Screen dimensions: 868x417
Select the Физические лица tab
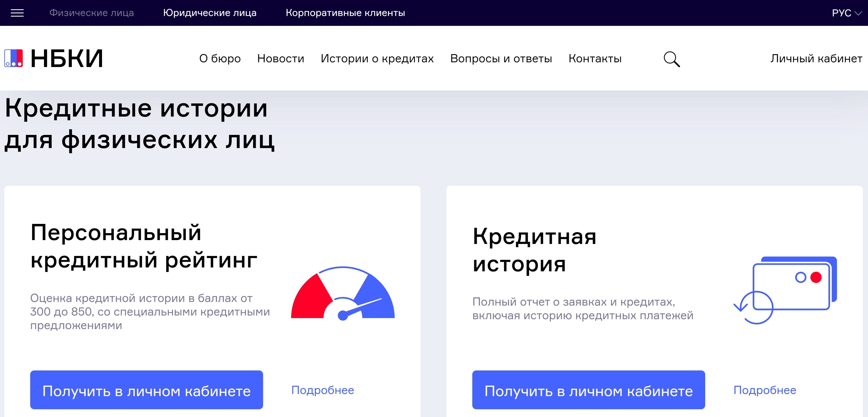(x=92, y=13)
